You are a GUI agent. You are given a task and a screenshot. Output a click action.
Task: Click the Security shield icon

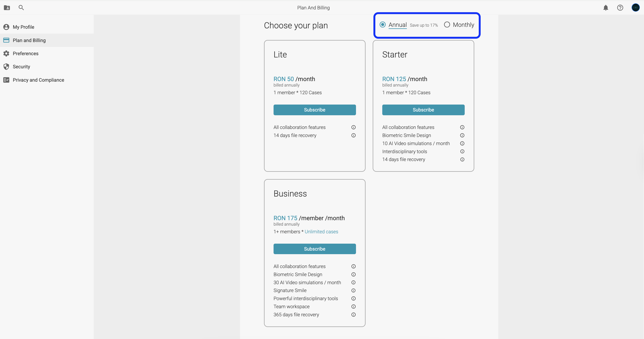point(6,67)
